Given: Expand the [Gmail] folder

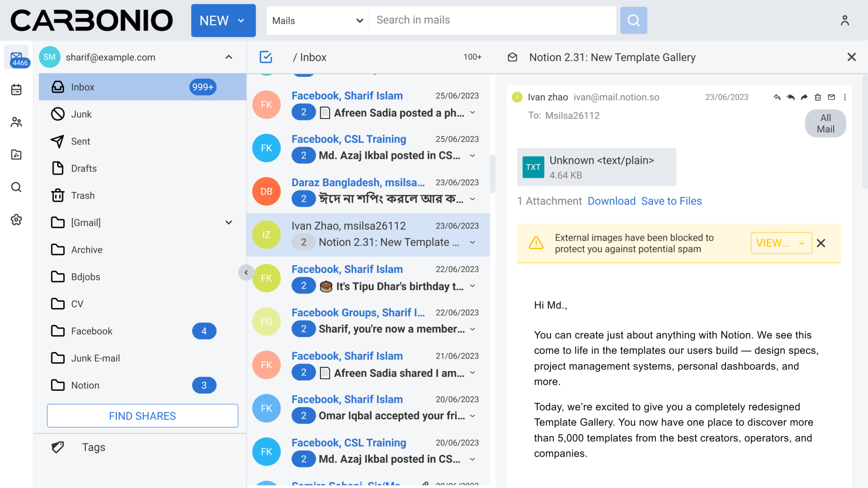Looking at the screenshot, I should (229, 223).
